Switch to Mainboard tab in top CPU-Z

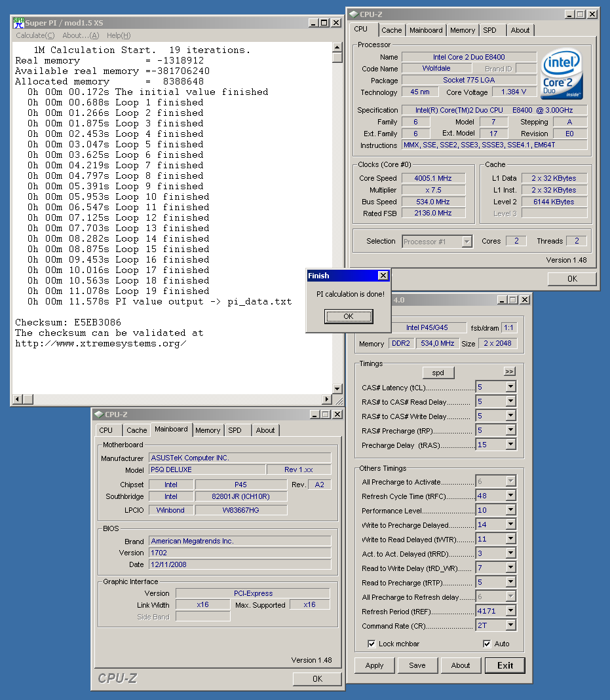(426, 30)
